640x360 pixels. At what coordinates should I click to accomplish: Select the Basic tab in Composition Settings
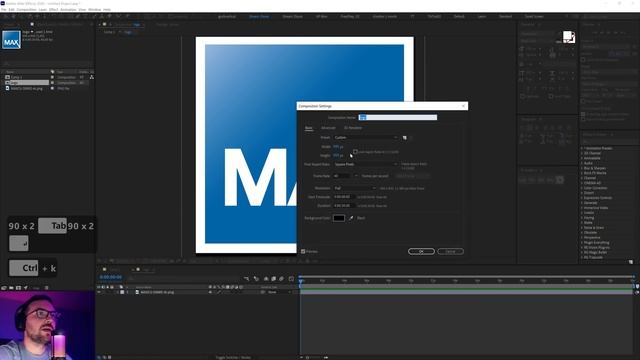point(309,128)
